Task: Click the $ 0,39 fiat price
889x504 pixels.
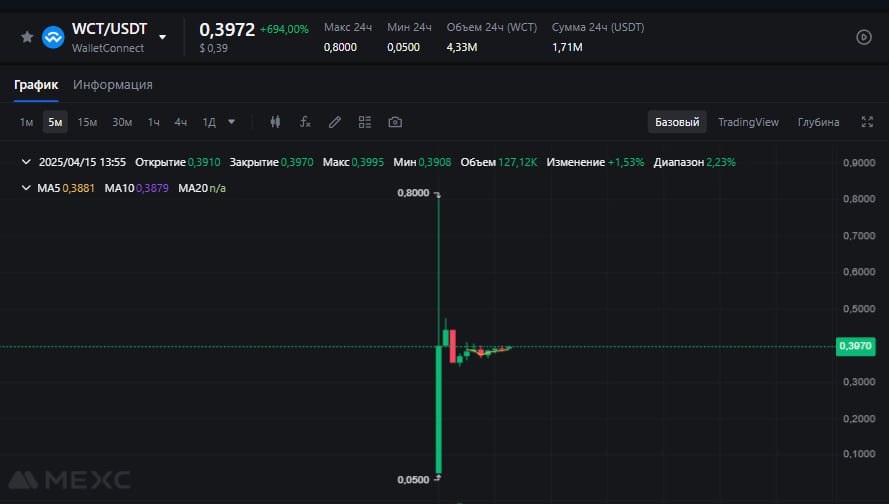Action: [213, 49]
